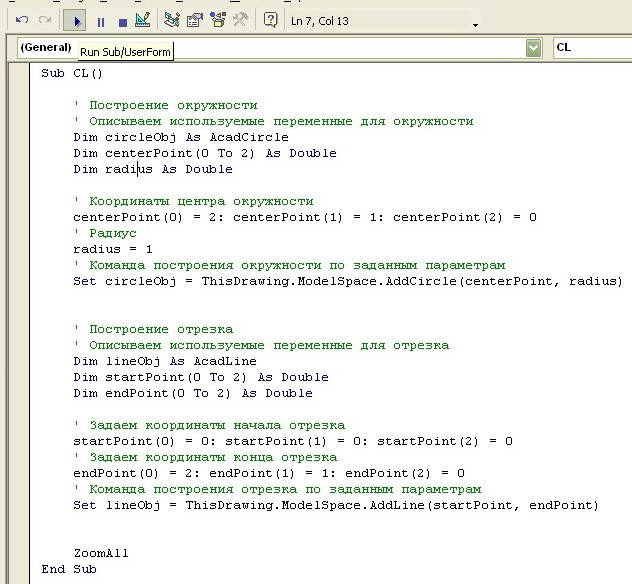
Task: Open the Properties Window icon
Action: click(x=194, y=19)
